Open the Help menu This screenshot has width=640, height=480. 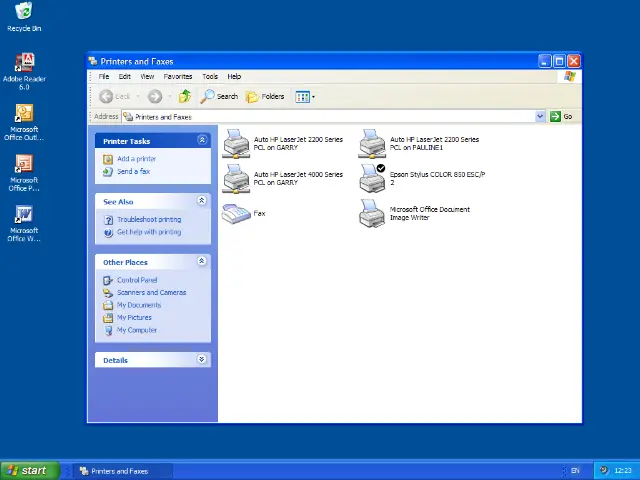(234, 76)
